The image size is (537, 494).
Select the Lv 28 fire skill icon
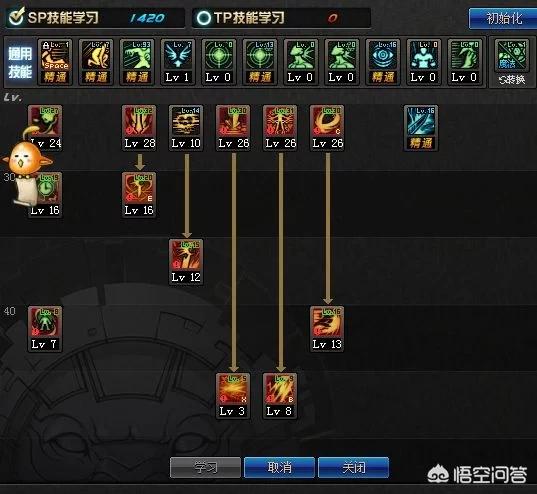139,127
